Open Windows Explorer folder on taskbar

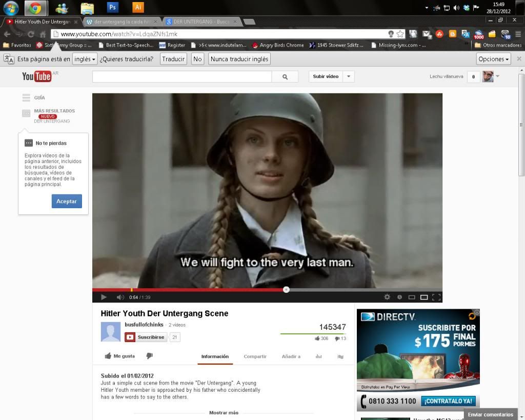click(x=87, y=8)
